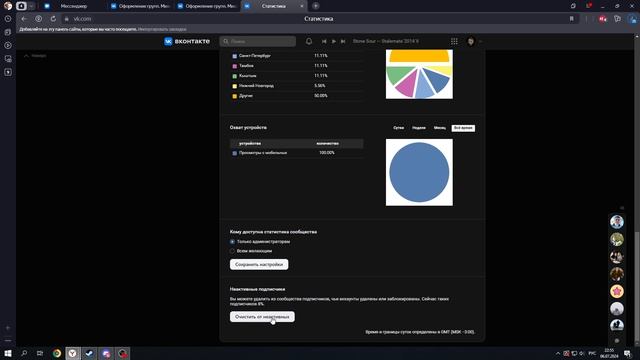Select Только администраторам radio option
Viewport: 640px width, 360px height.
(x=232, y=242)
